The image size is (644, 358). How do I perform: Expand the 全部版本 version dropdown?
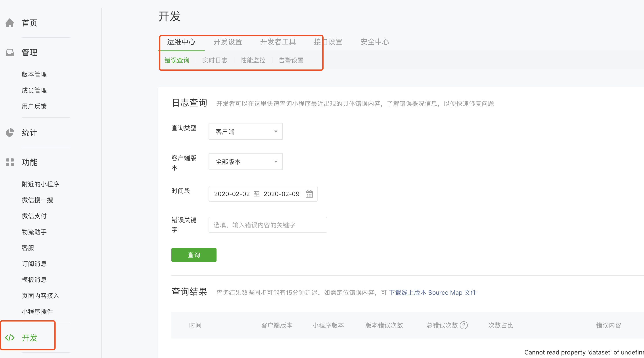click(x=245, y=162)
